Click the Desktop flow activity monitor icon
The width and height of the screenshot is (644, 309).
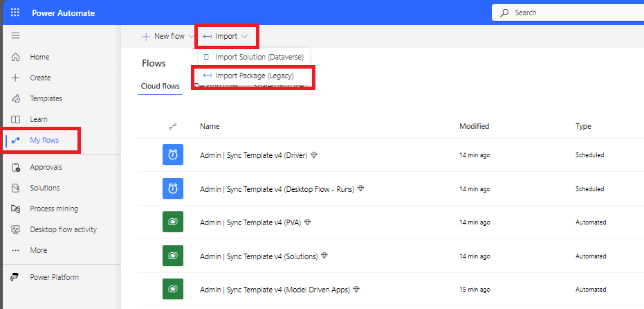click(x=16, y=229)
